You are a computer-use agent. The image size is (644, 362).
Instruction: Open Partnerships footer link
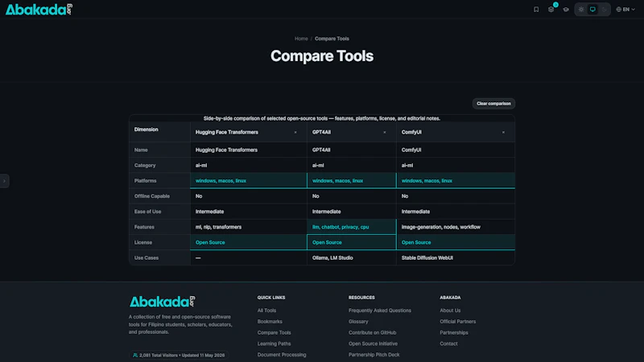point(454,333)
